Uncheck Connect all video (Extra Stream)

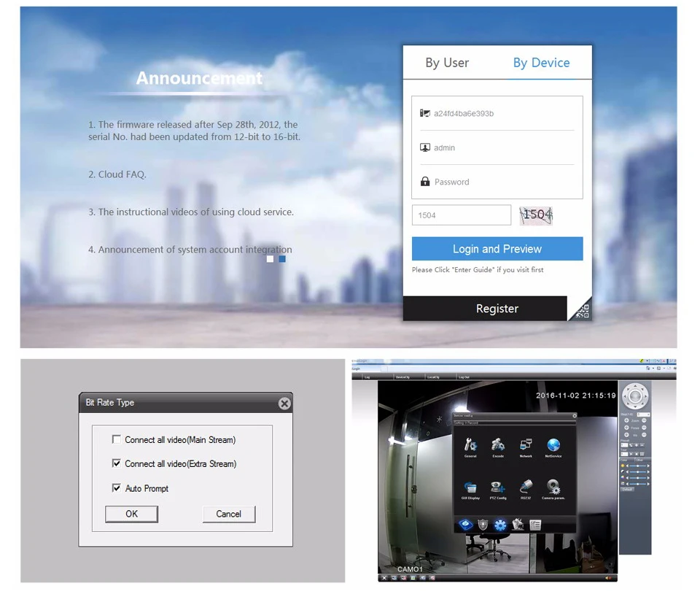point(117,463)
